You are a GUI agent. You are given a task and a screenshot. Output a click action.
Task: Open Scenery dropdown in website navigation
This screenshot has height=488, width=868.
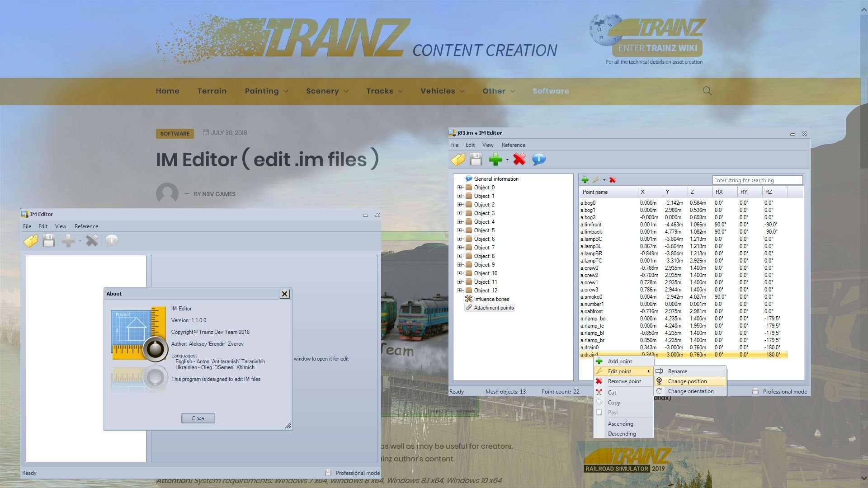[327, 91]
